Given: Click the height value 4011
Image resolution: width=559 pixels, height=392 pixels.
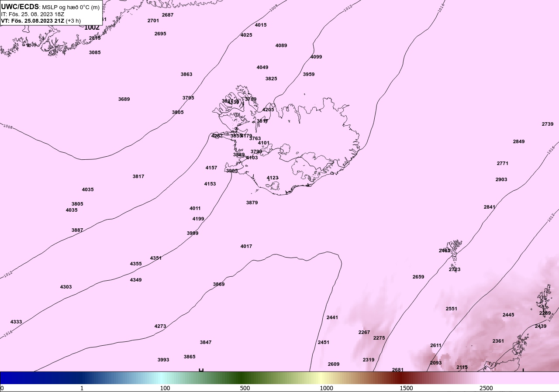Looking at the screenshot, I should (x=195, y=208).
